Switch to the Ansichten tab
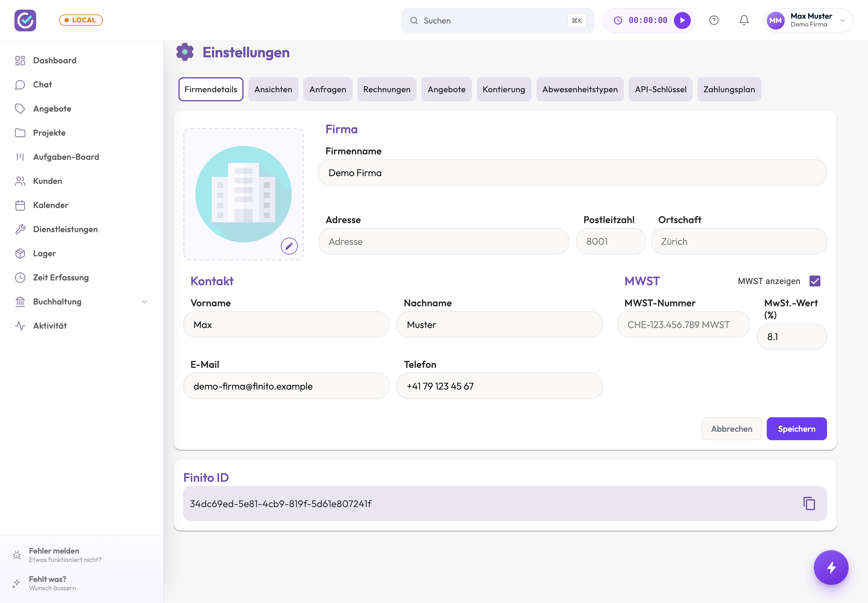Screen dimensions: 868x603 coord(273,90)
